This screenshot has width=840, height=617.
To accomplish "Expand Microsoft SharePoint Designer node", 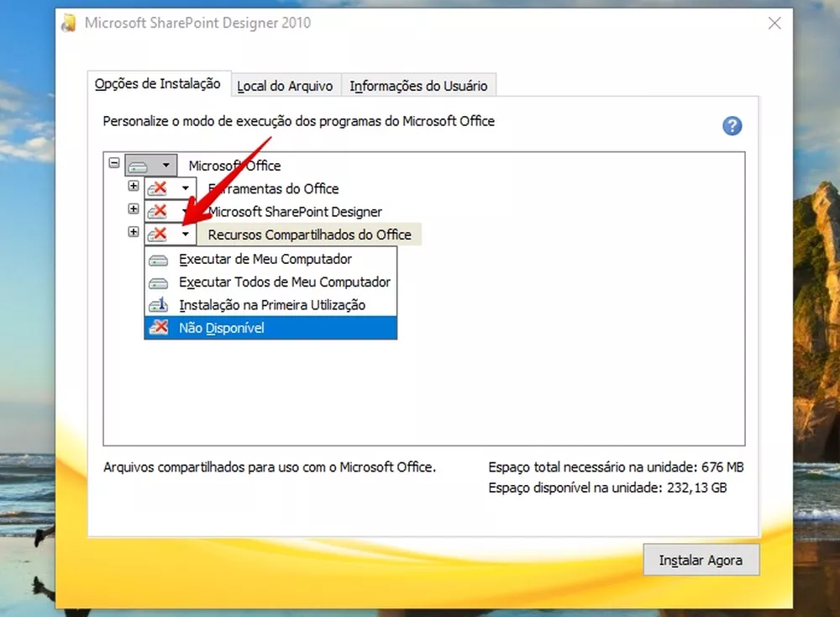I will tap(134, 209).
